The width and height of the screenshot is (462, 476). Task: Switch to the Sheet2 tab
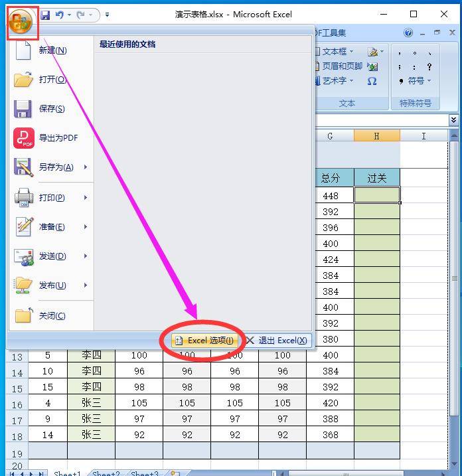click(106, 473)
